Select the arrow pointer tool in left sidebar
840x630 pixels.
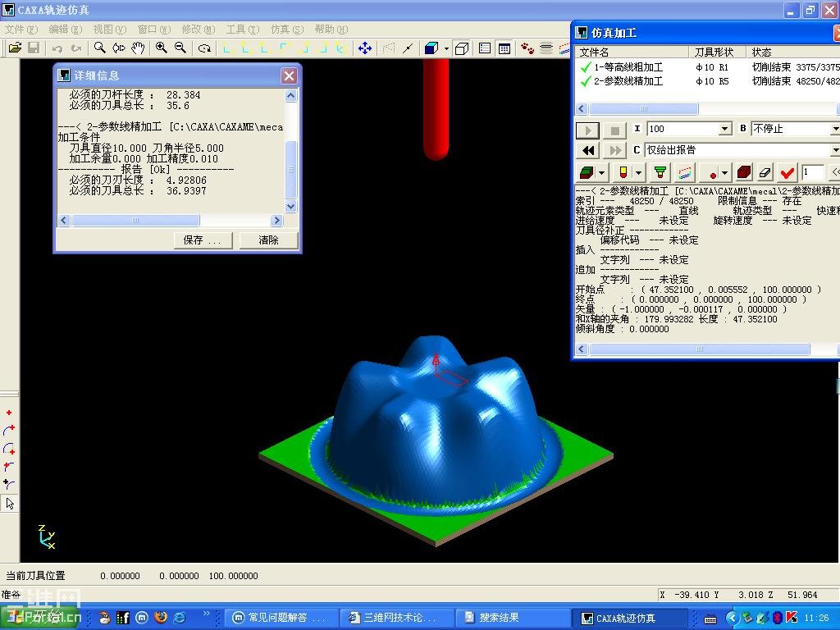(x=10, y=503)
